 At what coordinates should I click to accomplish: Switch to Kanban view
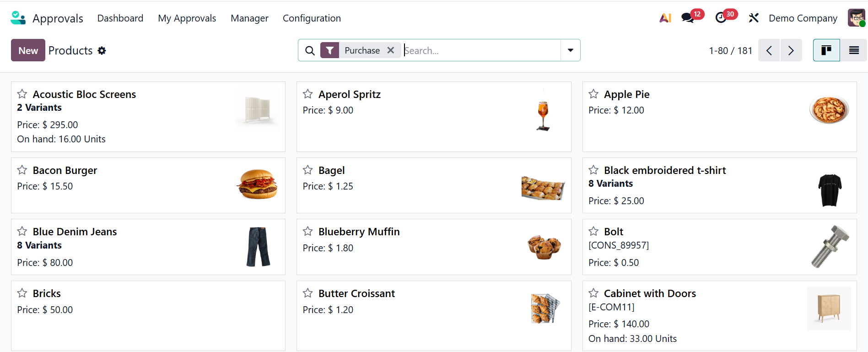(x=826, y=50)
